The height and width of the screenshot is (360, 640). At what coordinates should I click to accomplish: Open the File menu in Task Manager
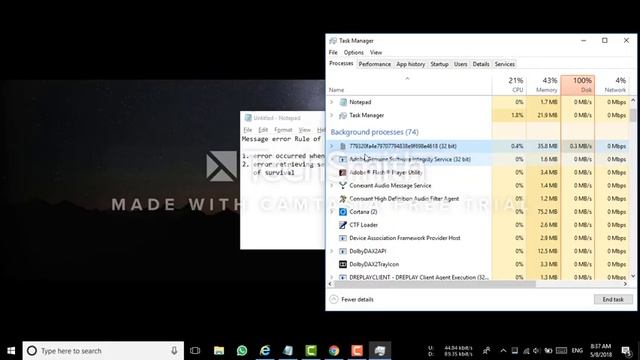[x=333, y=52]
